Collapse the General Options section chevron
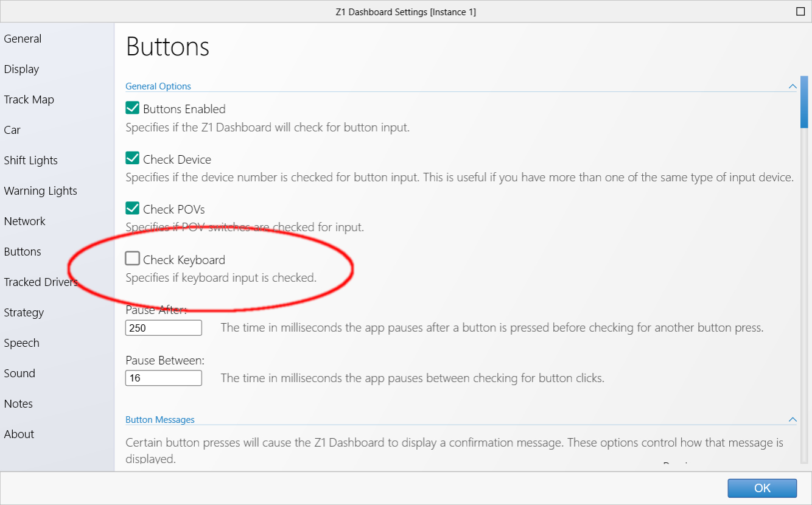The height and width of the screenshot is (505, 812). point(793,86)
